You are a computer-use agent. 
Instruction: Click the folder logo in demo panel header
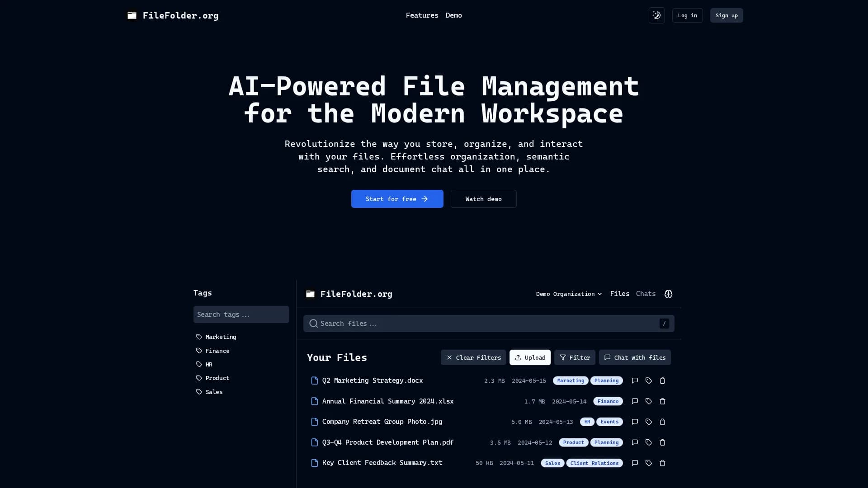point(310,294)
